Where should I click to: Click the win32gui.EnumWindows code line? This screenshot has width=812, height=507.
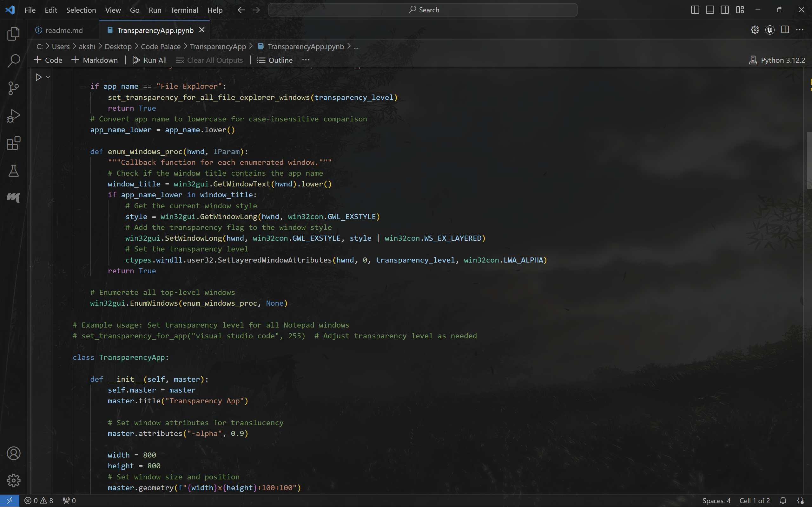[x=189, y=303]
